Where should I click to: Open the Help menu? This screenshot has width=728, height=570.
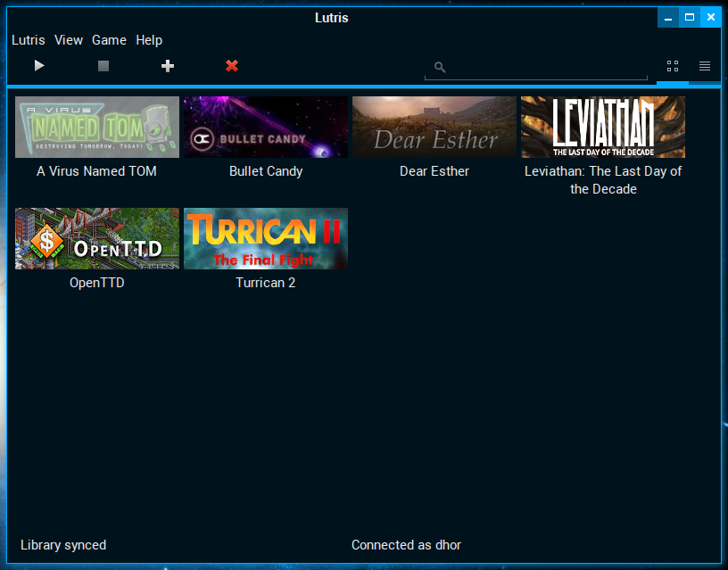pyautogui.click(x=149, y=40)
